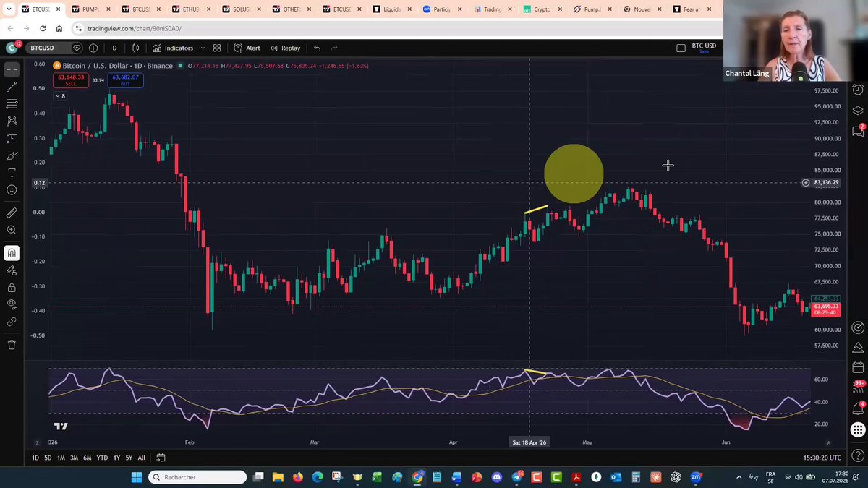868x488 pixels.
Task: Click the red SELL price button
Action: (71, 80)
